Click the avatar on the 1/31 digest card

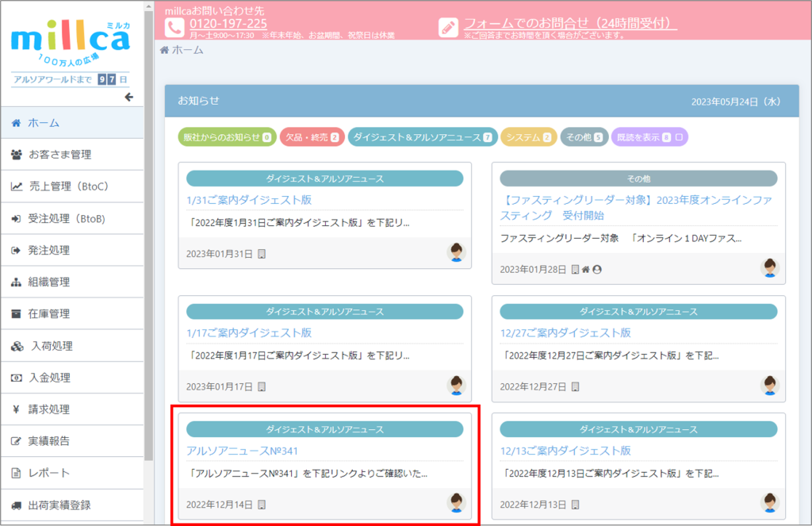[x=456, y=253]
